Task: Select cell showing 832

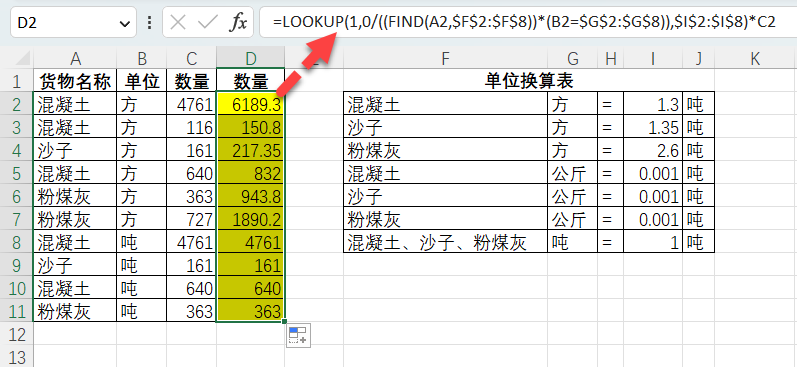Action: (x=251, y=173)
